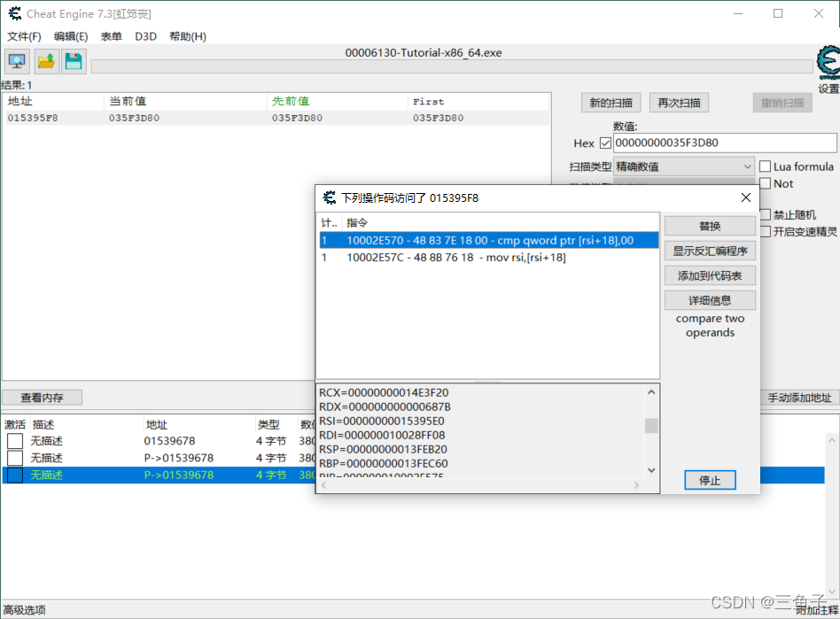
Task: Open the process list computer icon
Action: click(17, 61)
